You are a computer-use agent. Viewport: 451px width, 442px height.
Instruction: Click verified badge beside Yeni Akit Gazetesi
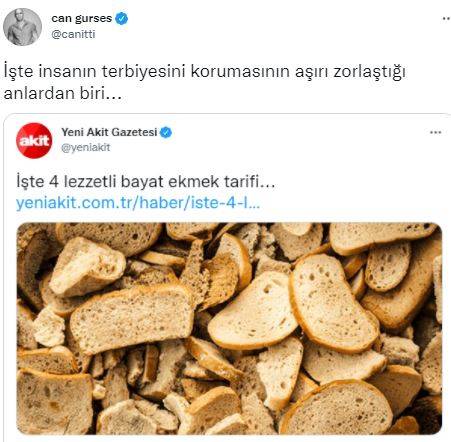pyautogui.click(x=166, y=132)
